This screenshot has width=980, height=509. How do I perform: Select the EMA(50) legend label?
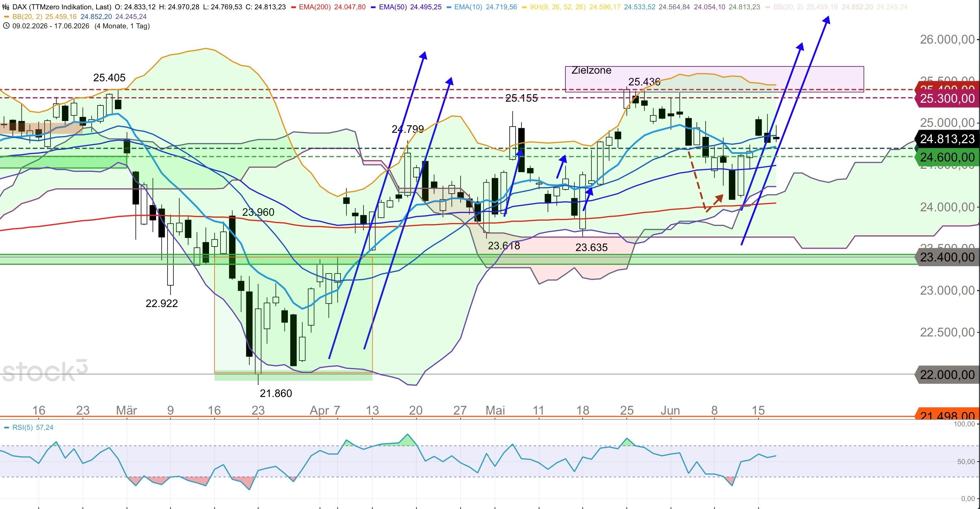(394, 7)
